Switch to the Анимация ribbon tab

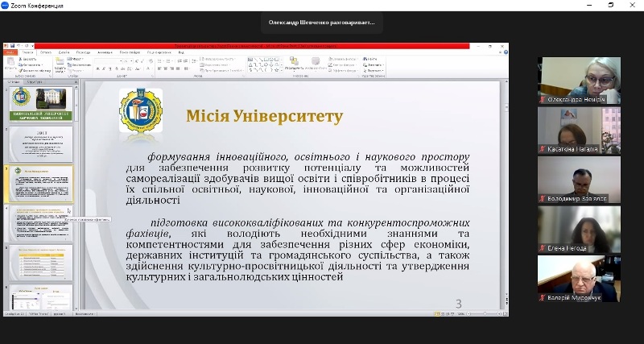click(105, 52)
